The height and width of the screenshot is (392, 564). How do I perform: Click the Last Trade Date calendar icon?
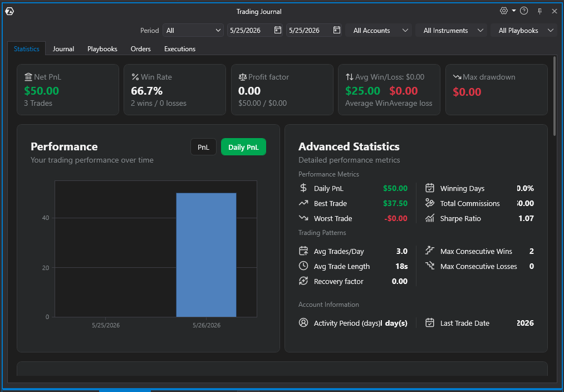click(x=429, y=322)
